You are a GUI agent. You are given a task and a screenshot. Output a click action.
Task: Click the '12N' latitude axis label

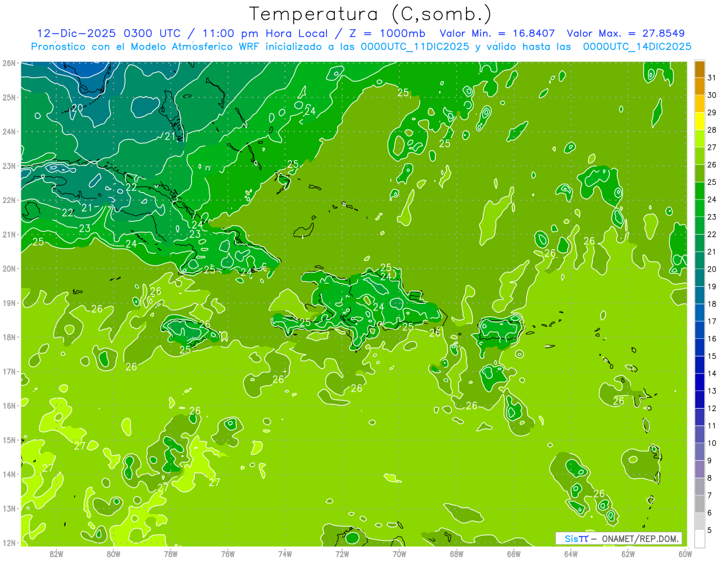coord(8,543)
